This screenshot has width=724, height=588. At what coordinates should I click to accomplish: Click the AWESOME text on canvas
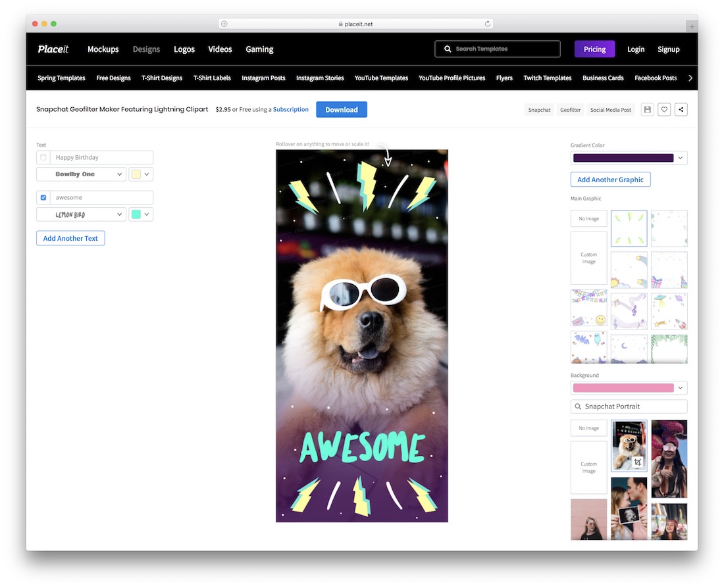click(x=361, y=447)
